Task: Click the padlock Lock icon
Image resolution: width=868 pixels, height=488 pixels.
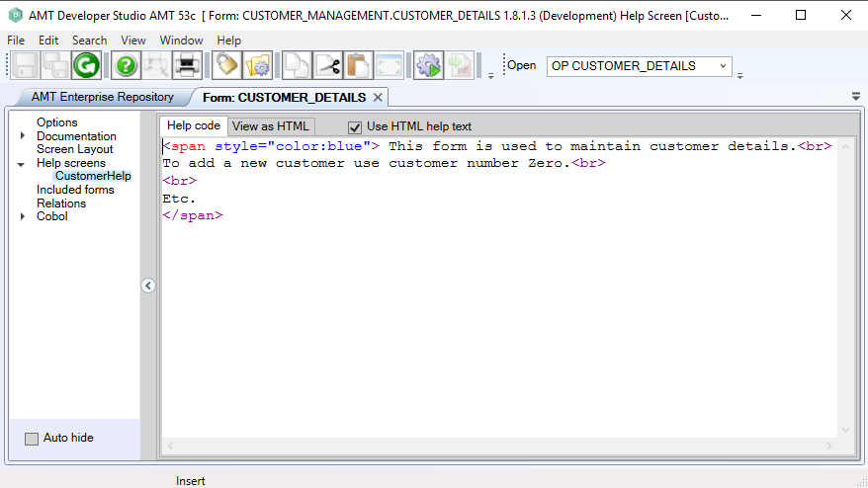Action: pos(226,66)
